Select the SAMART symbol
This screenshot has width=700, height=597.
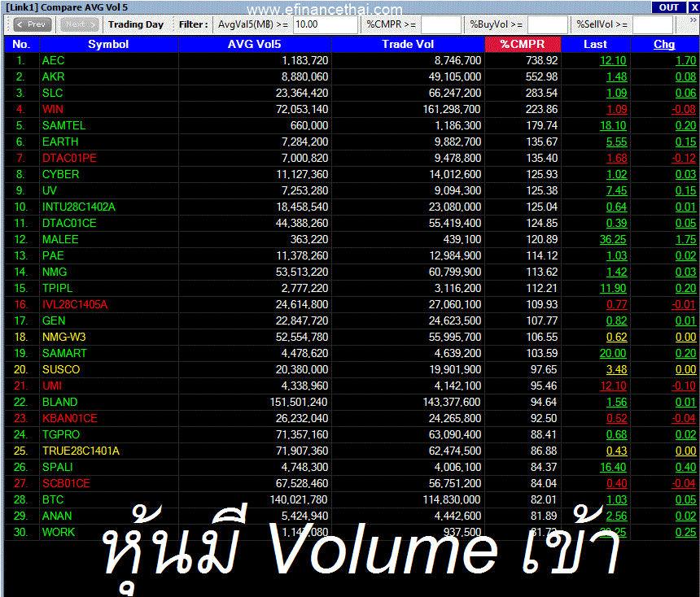64,353
